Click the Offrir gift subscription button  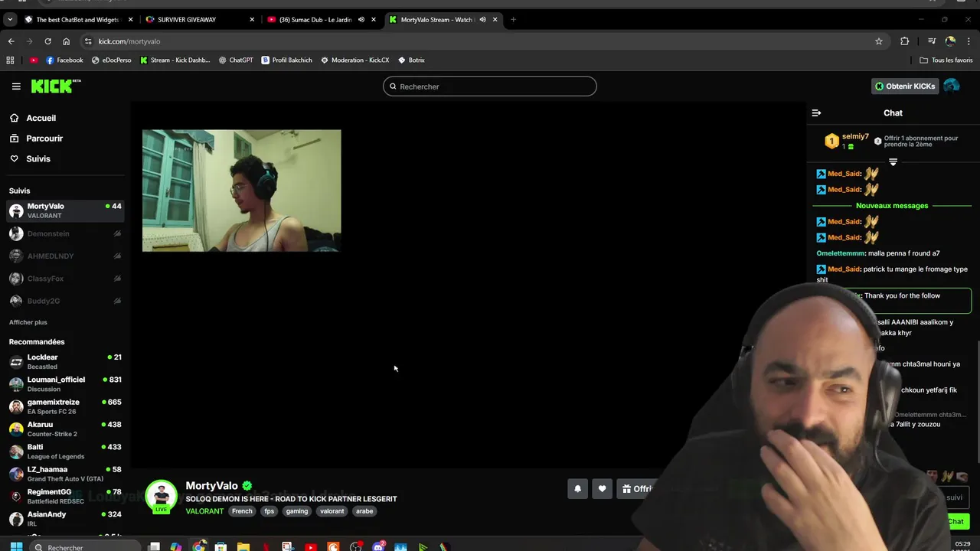tap(638, 489)
